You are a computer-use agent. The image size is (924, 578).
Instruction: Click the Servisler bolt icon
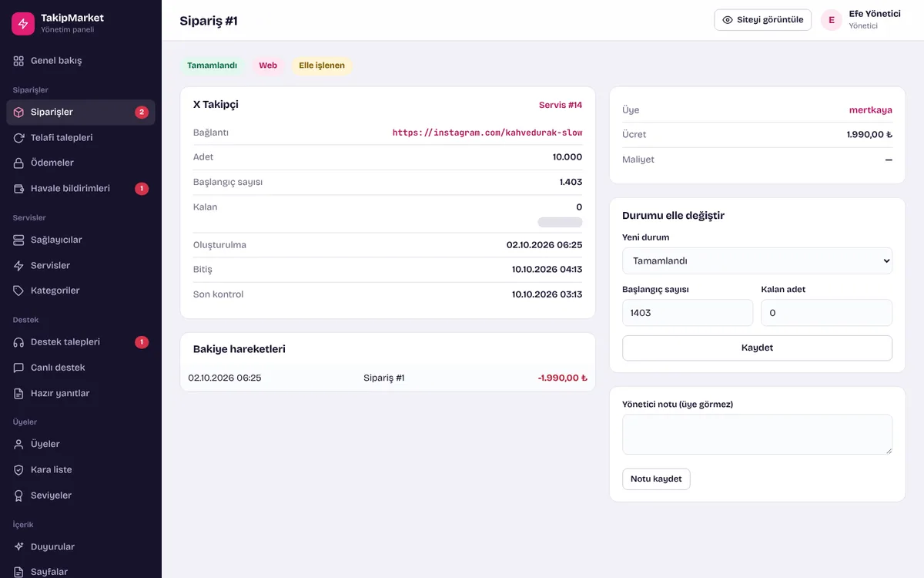pyautogui.click(x=19, y=266)
